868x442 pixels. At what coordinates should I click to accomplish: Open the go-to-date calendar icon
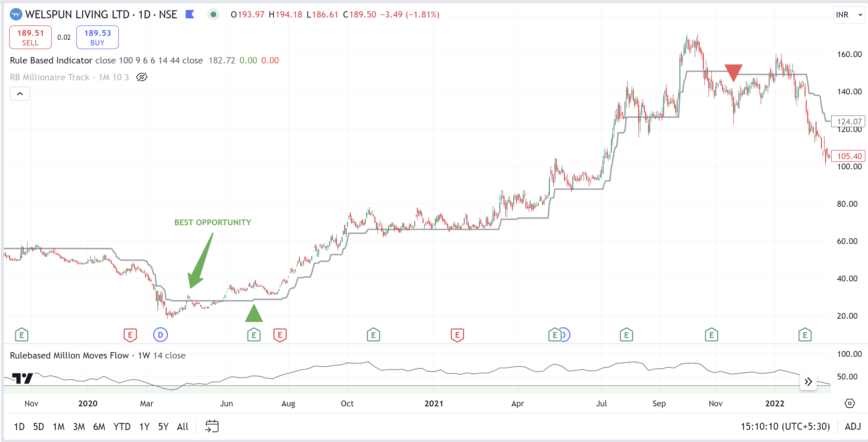coord(212,426)
